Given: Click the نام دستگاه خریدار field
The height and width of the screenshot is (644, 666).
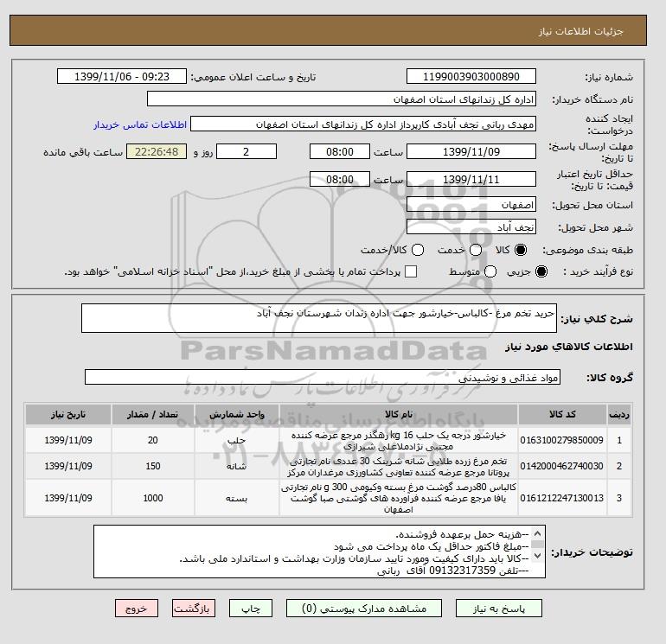Looking at the screenshot, I should click(341, 99).
